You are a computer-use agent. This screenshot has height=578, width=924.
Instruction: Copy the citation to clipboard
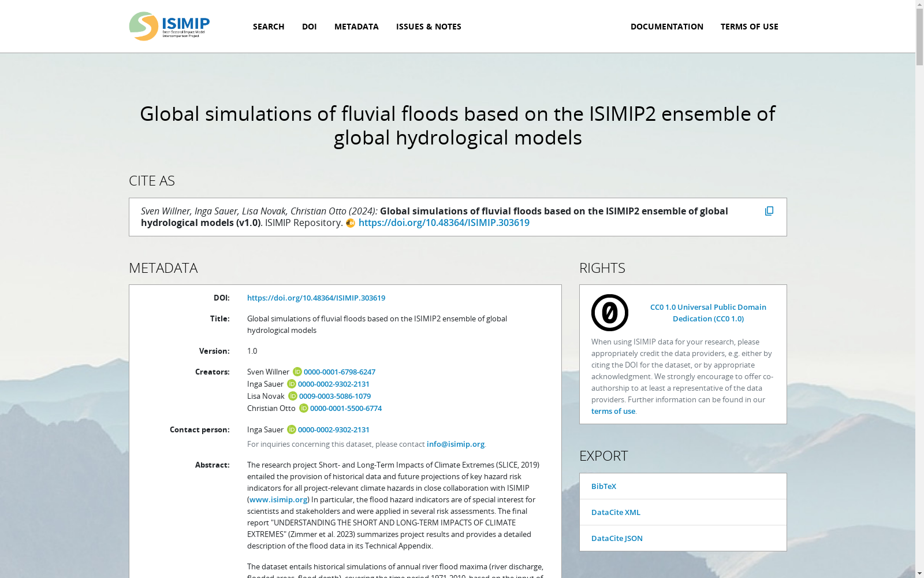(769, 211)
